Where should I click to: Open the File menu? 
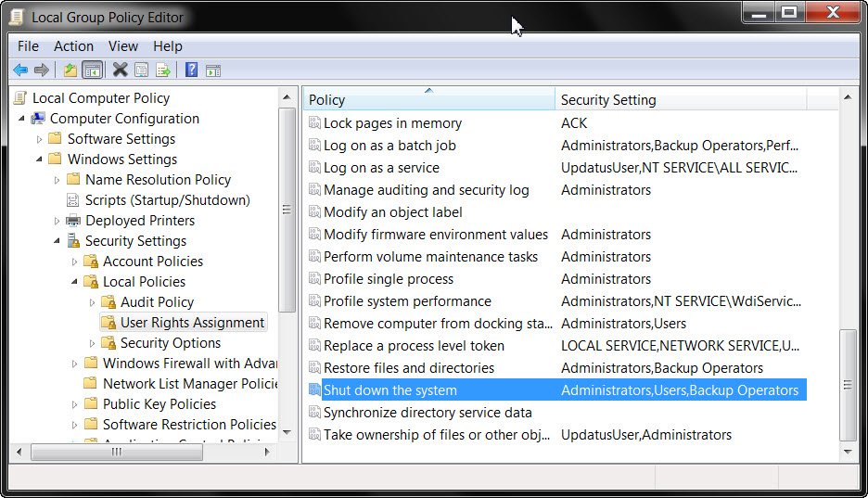(x=28, y=46)
